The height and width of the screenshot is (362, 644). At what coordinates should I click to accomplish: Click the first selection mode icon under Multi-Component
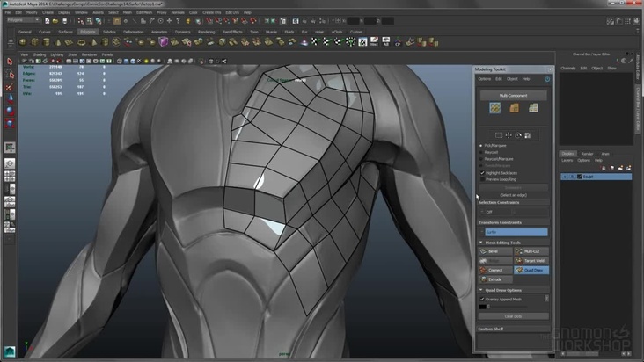click(x=497, y=108)
